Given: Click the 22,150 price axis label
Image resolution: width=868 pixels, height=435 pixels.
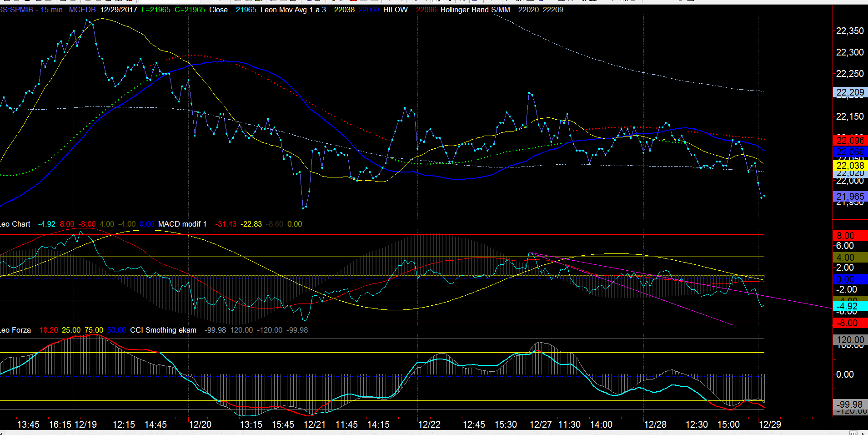Looking at the screenshot, I should coord(850,116).
